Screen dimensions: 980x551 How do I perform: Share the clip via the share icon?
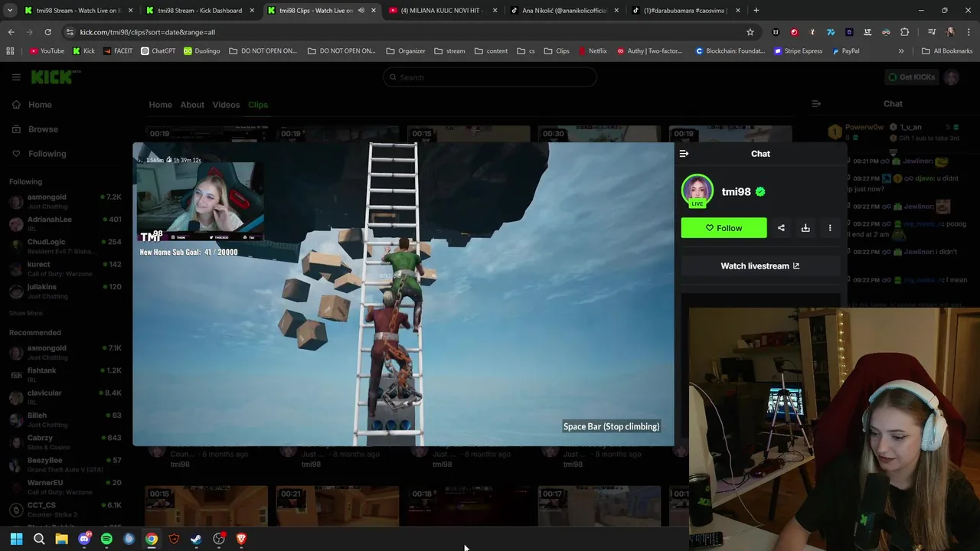(781, 228)
